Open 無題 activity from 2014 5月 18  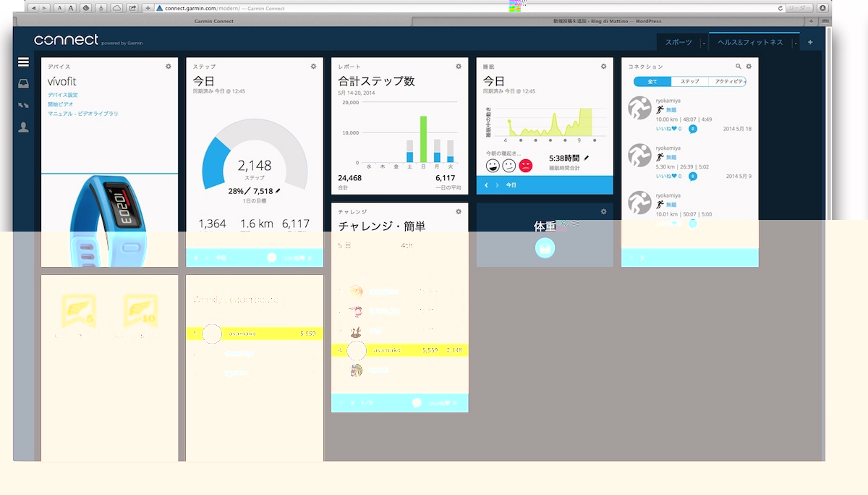pyautogui.click(x=671, y=110)
